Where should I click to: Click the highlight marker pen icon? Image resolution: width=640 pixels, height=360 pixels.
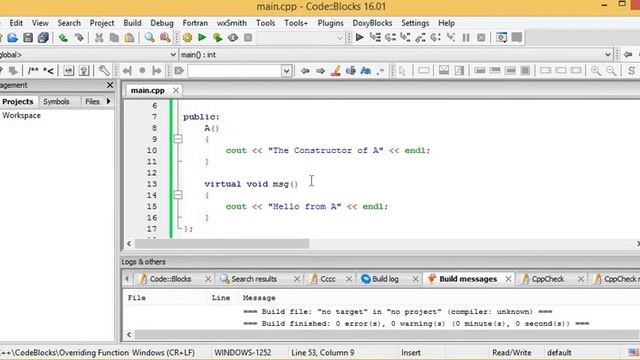(336, 71)
